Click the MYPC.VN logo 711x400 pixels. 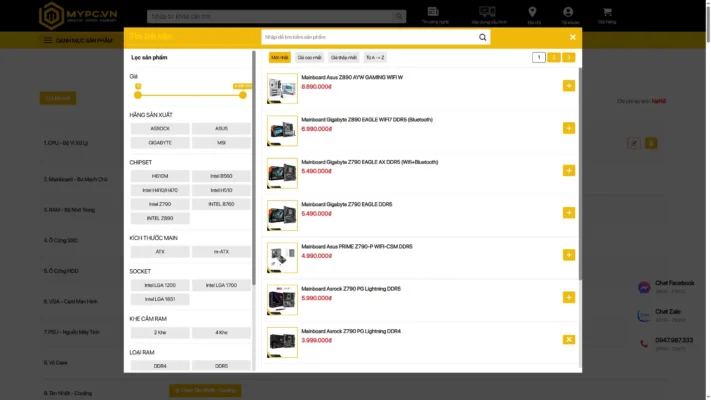[x=78, y=16]
